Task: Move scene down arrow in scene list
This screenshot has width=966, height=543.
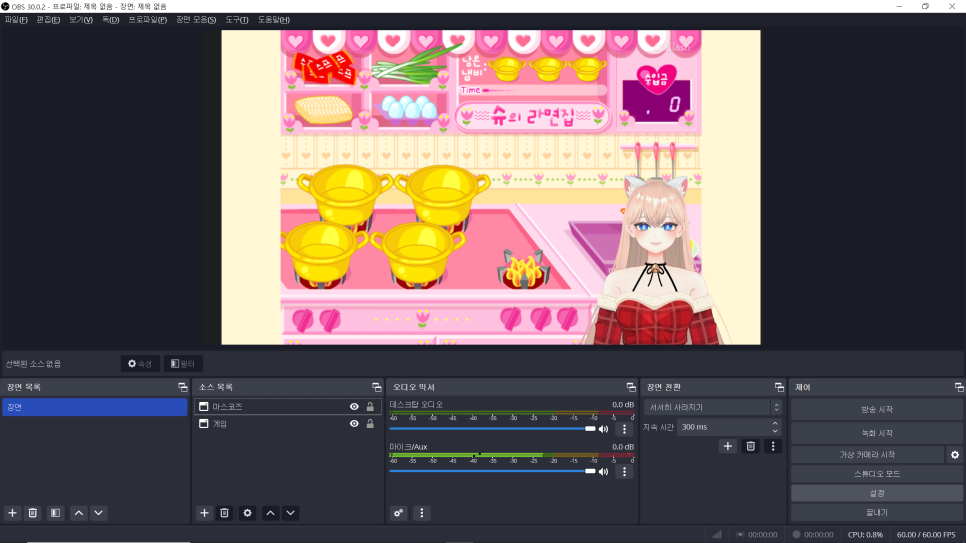Action: tap(99, 513)
